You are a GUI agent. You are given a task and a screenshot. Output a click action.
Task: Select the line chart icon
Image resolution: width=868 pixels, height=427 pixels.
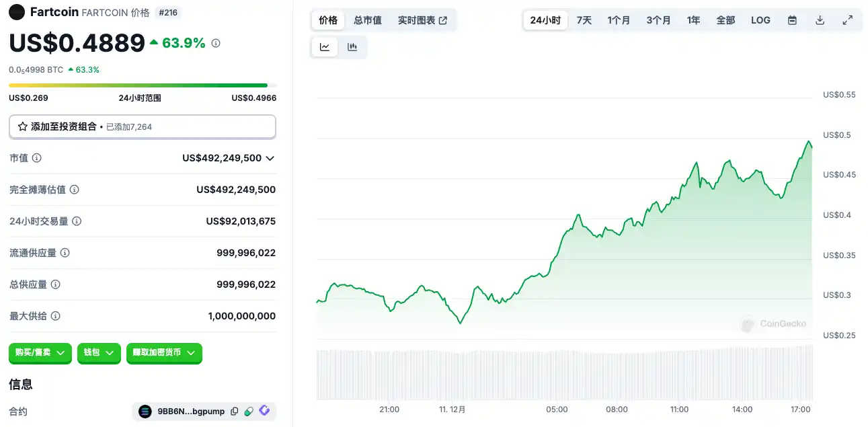(x=325, y=47)
